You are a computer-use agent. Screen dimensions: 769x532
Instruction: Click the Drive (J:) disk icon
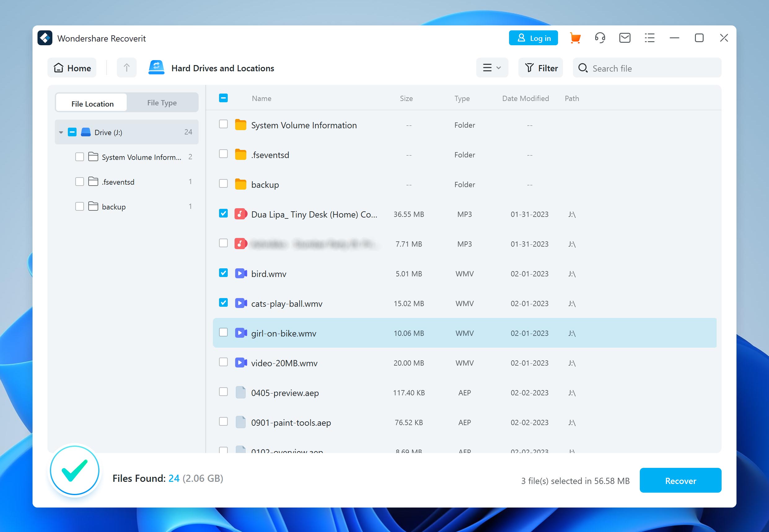coord(86,132)
